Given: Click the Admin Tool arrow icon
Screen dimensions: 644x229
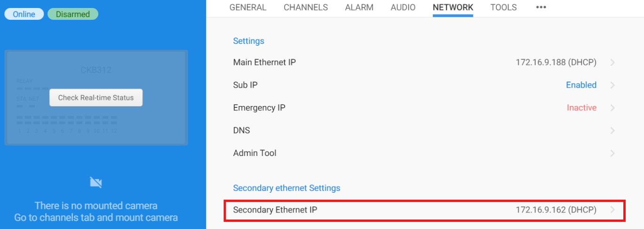Looking at the screenshot, I should tap(612, 153).
